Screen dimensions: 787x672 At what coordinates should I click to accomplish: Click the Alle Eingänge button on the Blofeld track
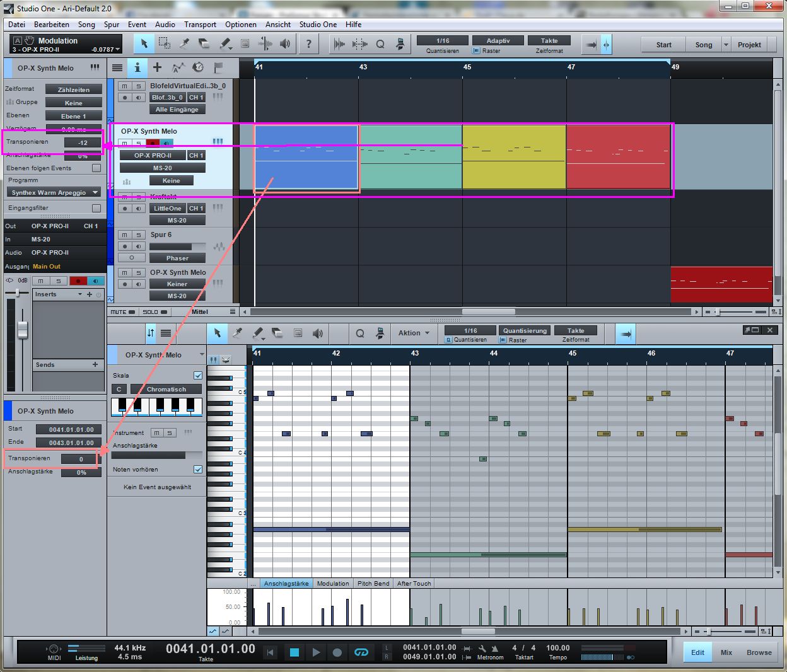(x=177, y=110)
